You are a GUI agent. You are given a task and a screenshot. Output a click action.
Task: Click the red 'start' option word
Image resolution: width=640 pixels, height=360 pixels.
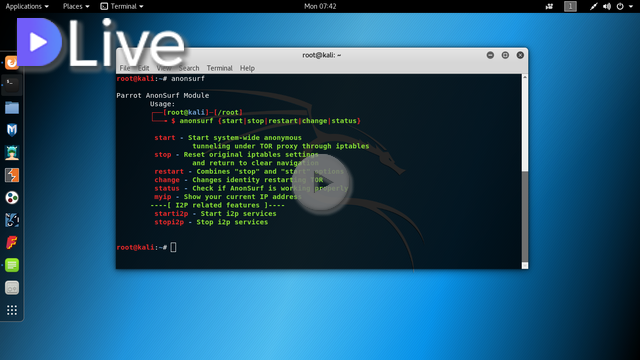[164, 138]
